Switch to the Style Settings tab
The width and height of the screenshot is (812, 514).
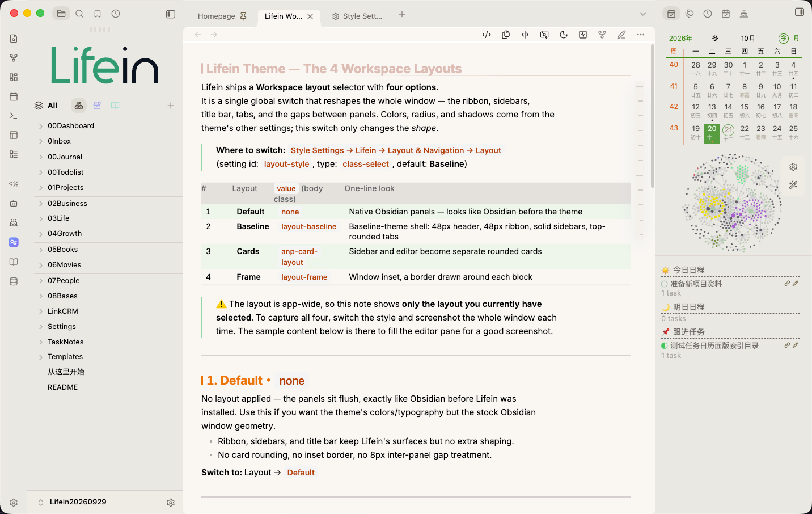tap(357, 16)
